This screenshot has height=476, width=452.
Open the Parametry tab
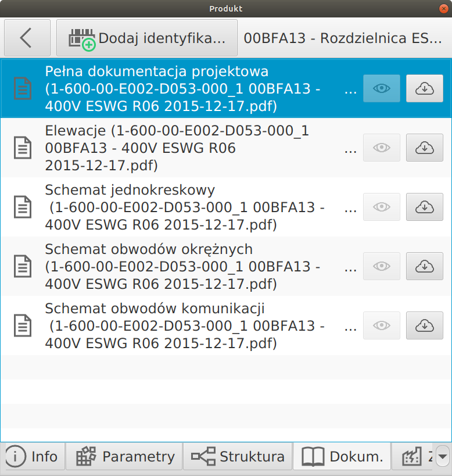124,457
